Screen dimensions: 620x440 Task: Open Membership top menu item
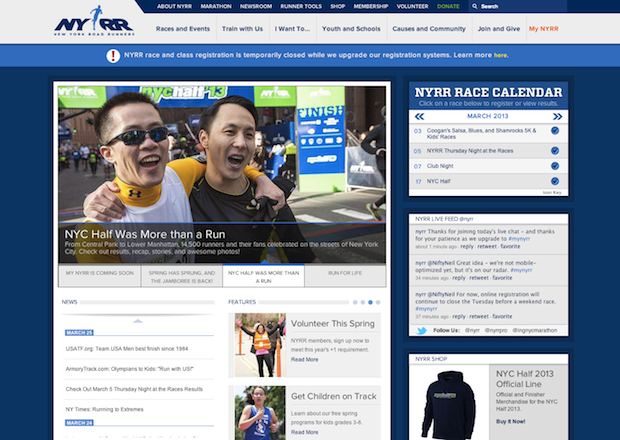[x=371, y=6]
